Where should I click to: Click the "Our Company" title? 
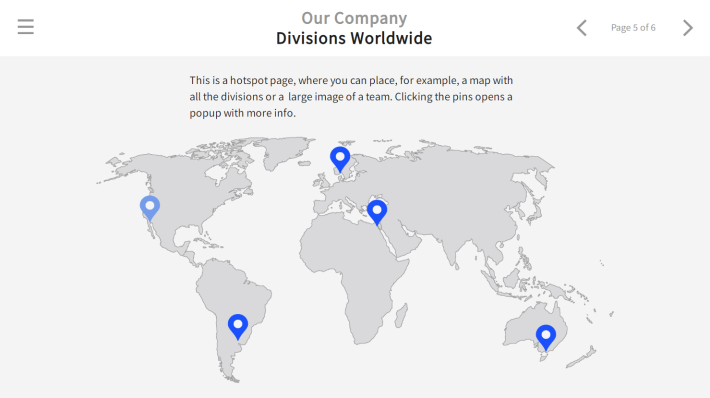(x=354, y=18)
